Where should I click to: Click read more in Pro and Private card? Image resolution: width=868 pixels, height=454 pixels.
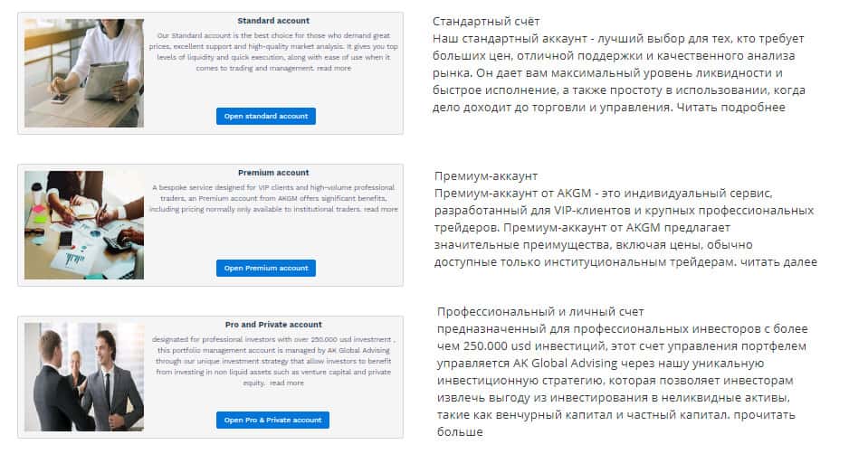(286, 383)
